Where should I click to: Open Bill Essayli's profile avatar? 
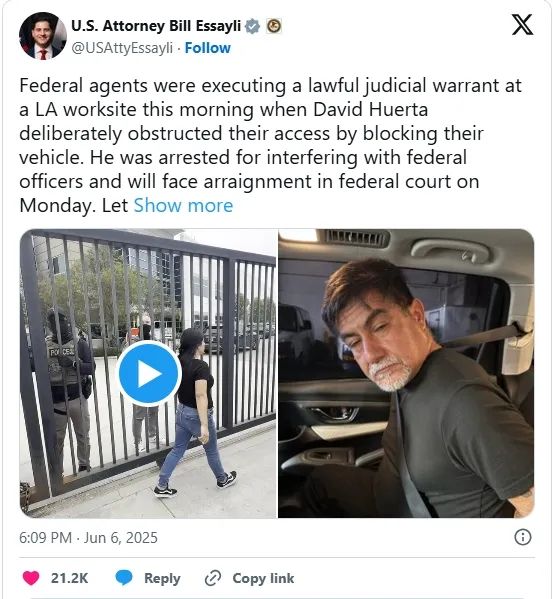pos(42,36)
